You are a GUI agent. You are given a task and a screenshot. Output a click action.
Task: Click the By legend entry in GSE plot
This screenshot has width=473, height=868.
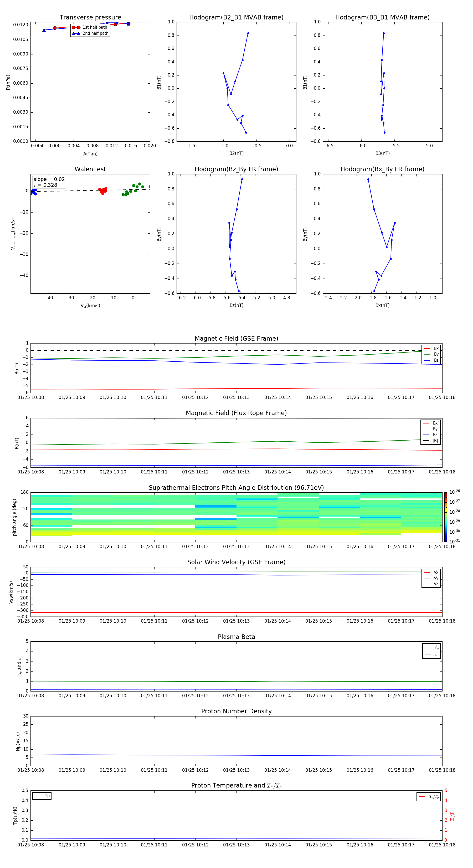pyautogui.click(x=431, y=355)
